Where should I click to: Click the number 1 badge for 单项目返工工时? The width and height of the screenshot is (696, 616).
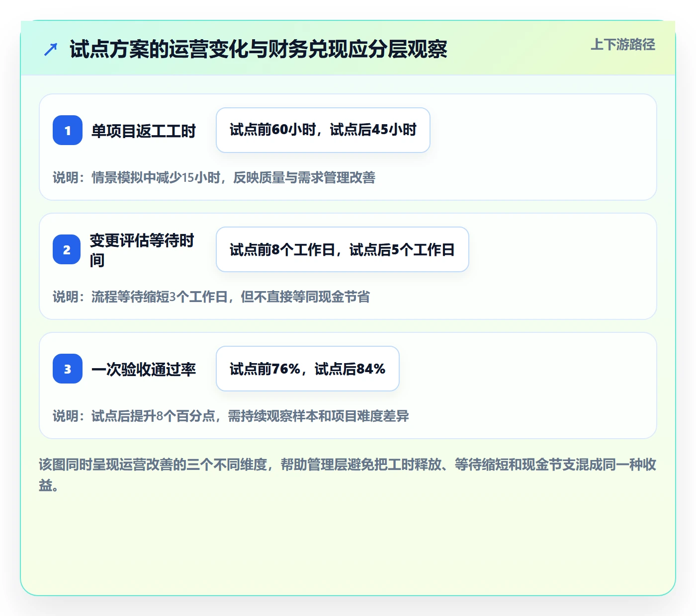pyautogui.click(x=68, y=130)
